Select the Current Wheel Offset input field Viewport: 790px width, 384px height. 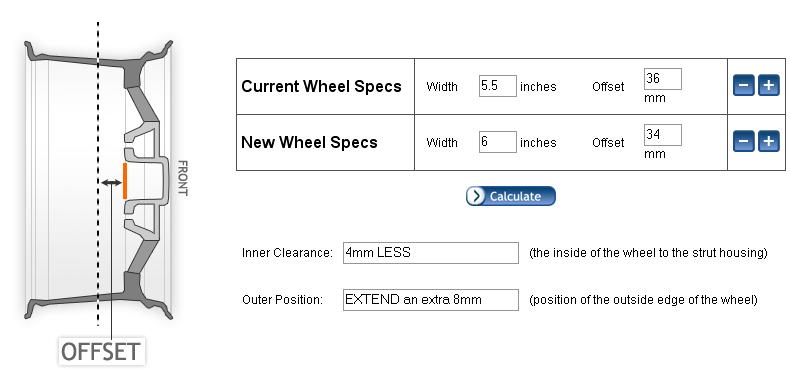663,79
